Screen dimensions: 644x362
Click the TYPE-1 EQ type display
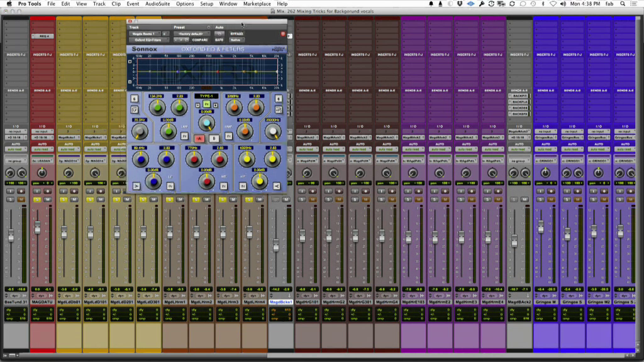click(x=206, y=96)
